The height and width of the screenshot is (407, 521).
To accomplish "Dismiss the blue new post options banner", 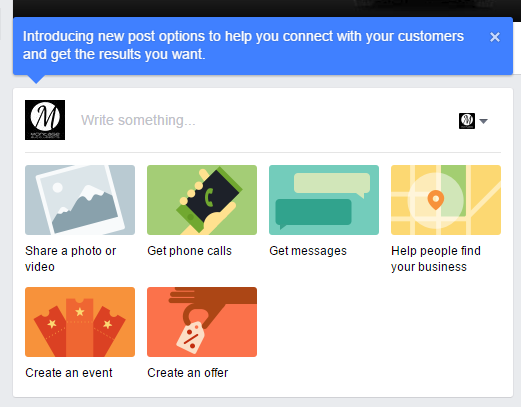I will tap(495, 37).
